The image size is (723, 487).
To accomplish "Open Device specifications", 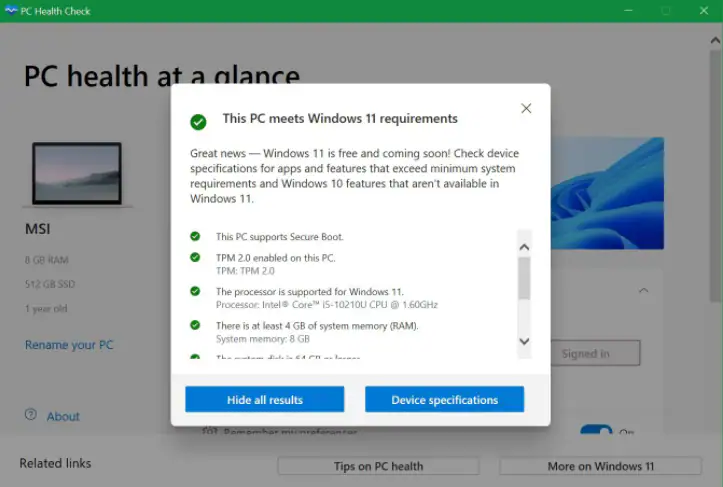I will 444,399.
